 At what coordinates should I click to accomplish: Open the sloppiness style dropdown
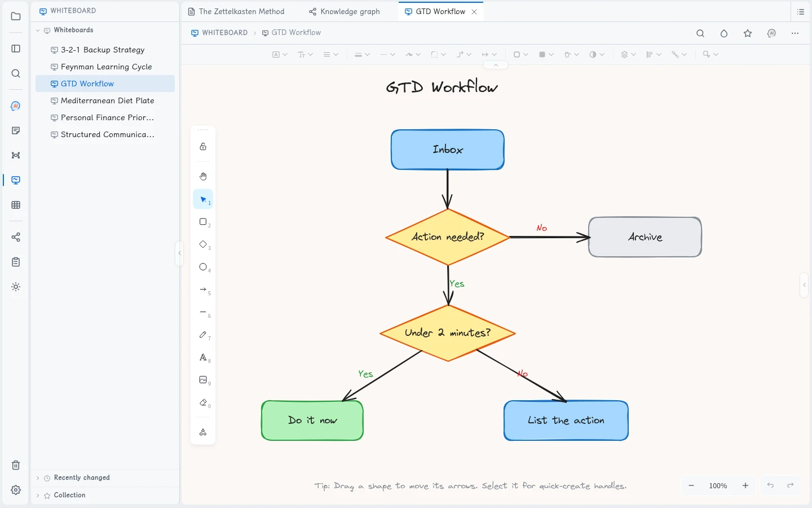pos(413,55)
